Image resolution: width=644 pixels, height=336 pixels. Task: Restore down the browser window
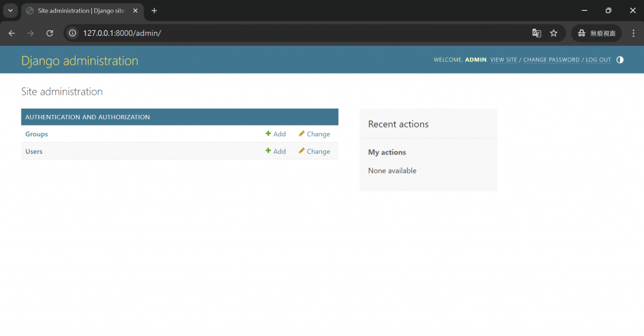click(x=608, y=11)
